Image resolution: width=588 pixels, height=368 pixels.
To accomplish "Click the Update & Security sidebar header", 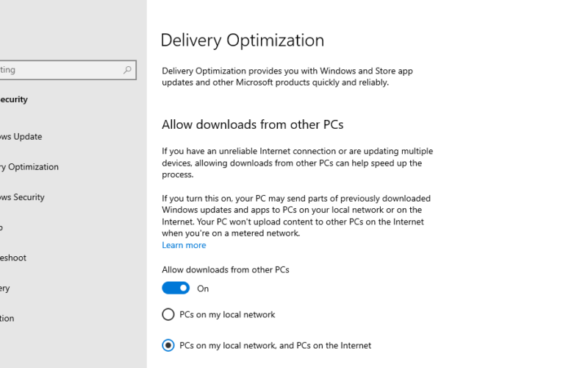I will [x=14, y=99].
